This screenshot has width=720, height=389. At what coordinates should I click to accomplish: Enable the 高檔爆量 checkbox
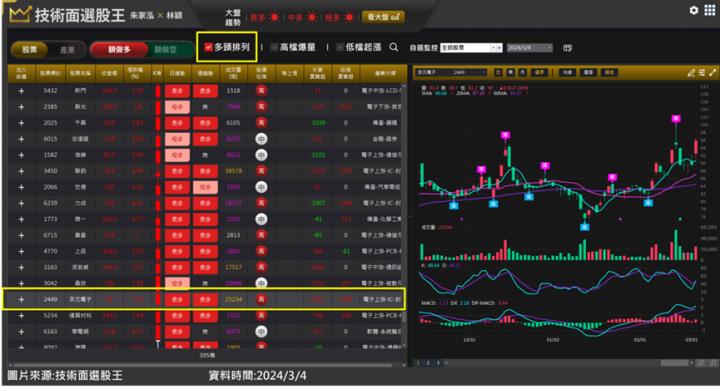tap(275, 47)
